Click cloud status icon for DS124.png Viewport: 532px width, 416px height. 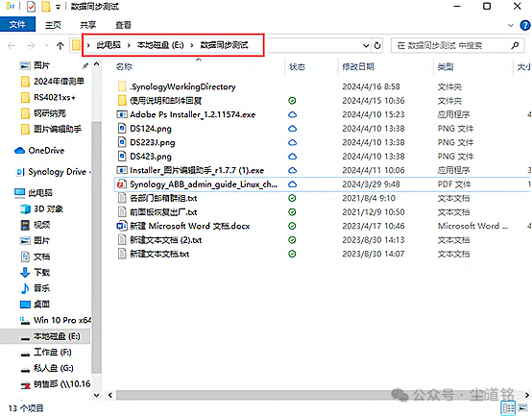292,129
